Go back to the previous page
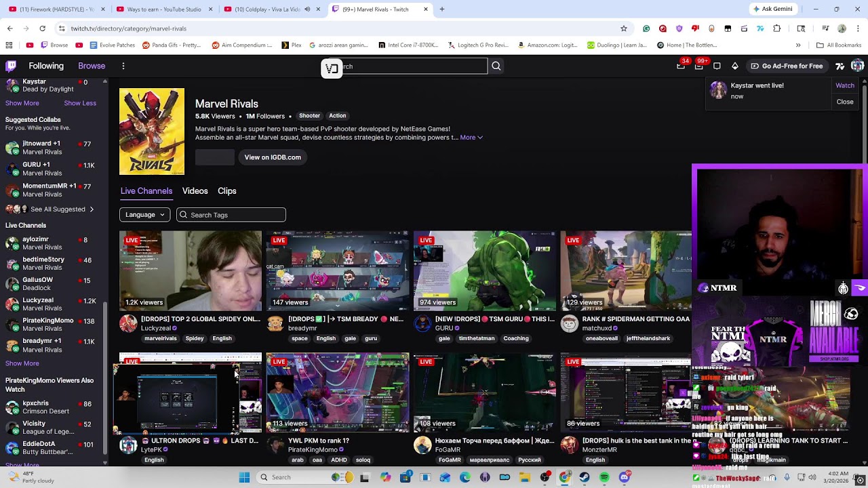Image resolution: width=868 pixels, height=488 pixels. pos(9,28)
